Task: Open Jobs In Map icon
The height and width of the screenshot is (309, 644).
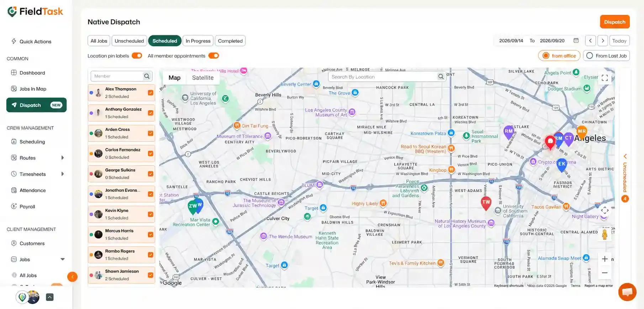Action: 14,89
